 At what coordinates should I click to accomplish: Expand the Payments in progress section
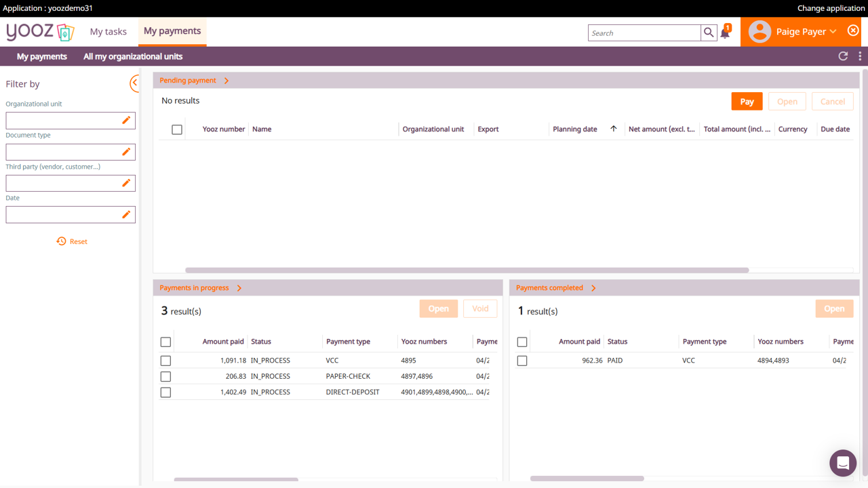pyautogui.click(x=239, y=288)
